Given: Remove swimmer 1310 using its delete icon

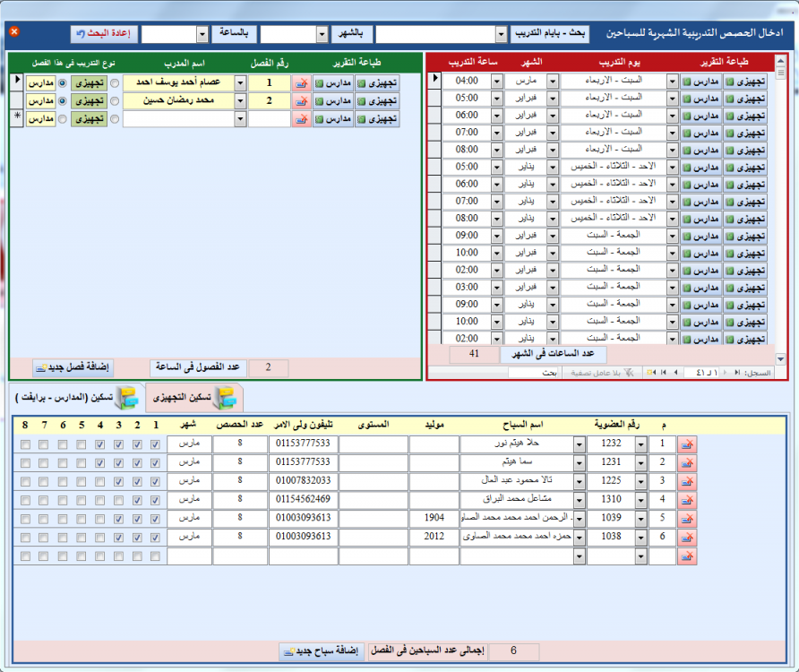Looking at the screenshot, I should [x=687, y=500].
